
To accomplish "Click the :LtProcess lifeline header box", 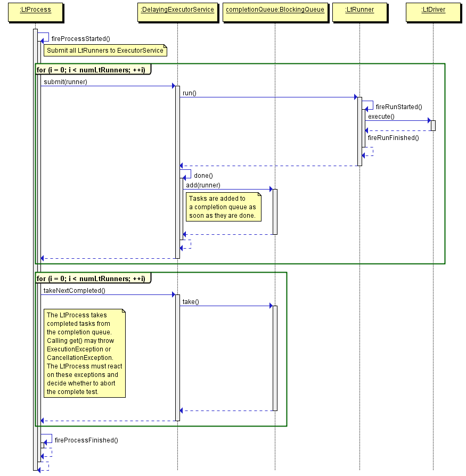I will pyautogui.click(x=35, y=10).
